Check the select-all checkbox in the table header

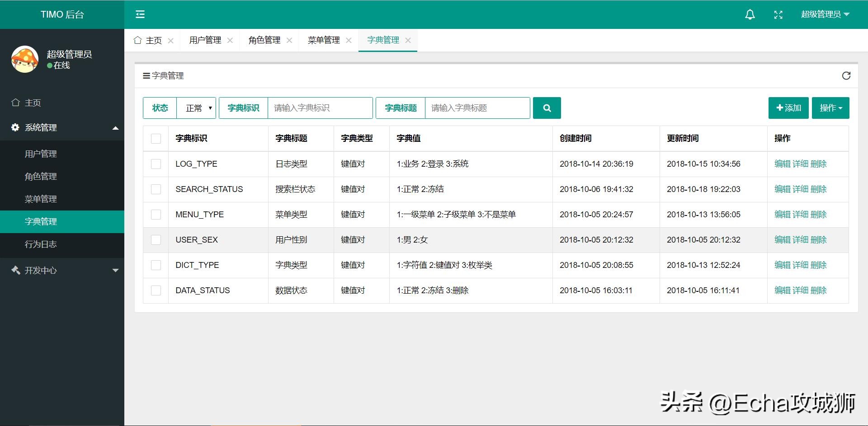point(156,138)
